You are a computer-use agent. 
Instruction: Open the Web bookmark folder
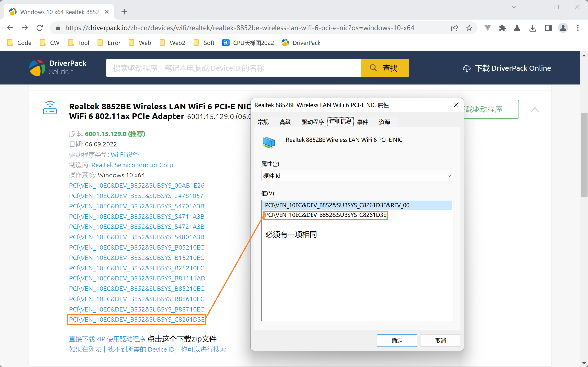(x=140, y=43)
